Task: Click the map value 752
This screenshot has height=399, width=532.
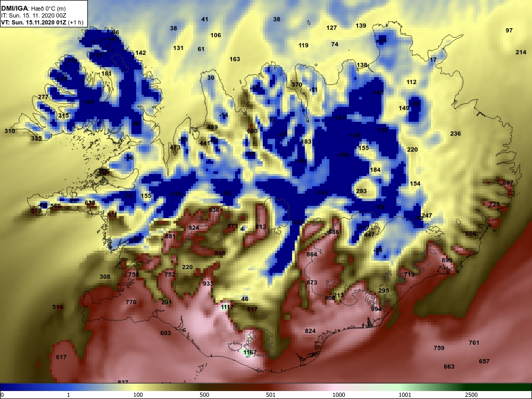Action: click(x=170, y=275)
